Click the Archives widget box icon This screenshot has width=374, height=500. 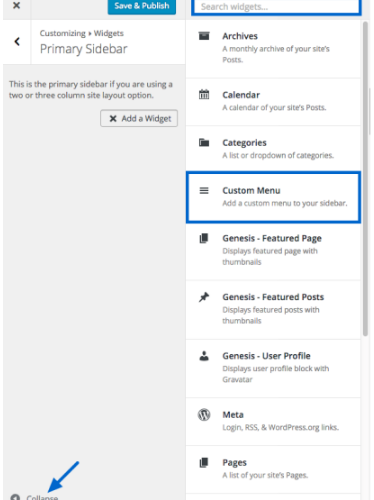(204, 36)
